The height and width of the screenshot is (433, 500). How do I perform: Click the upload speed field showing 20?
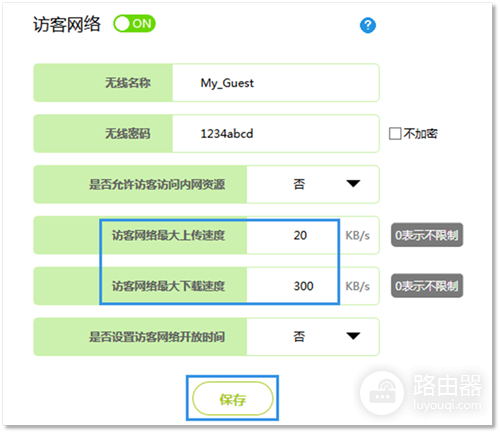293,235
